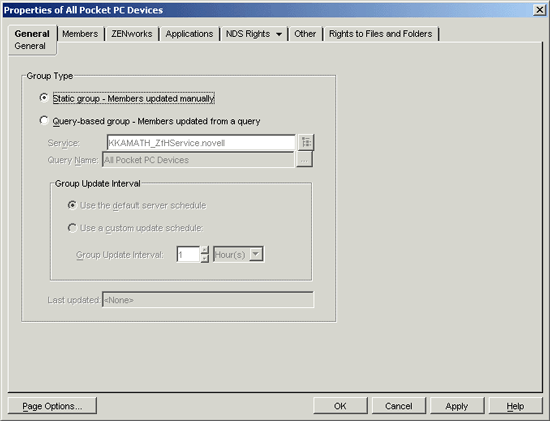Open the Hour(s) interval unit dropdown

pyautogui.click(x=256, y=254)
